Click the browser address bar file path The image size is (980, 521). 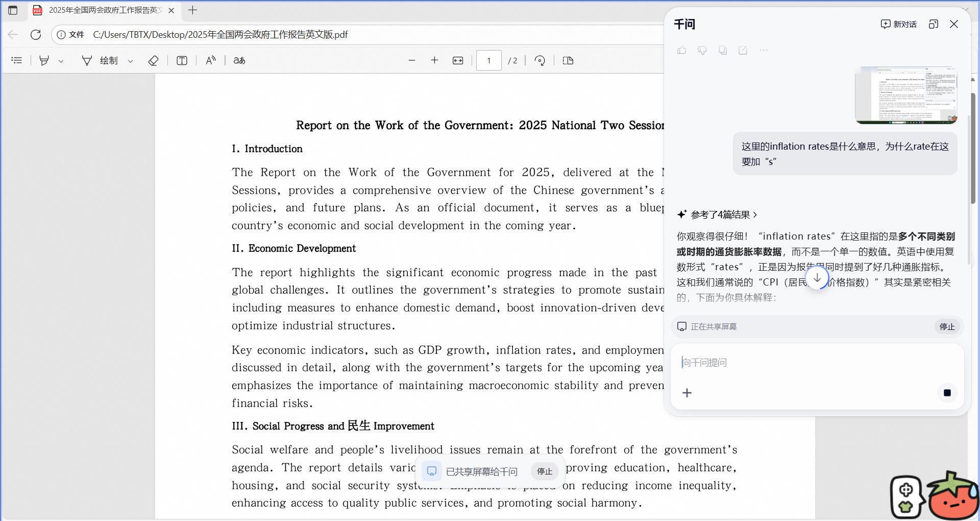(220, 35)
